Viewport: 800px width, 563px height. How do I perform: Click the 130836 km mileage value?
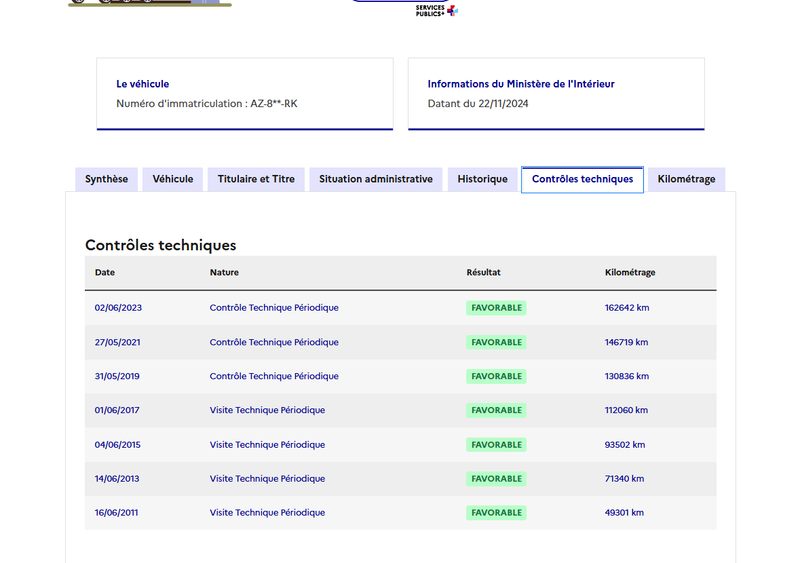(627, 376)
